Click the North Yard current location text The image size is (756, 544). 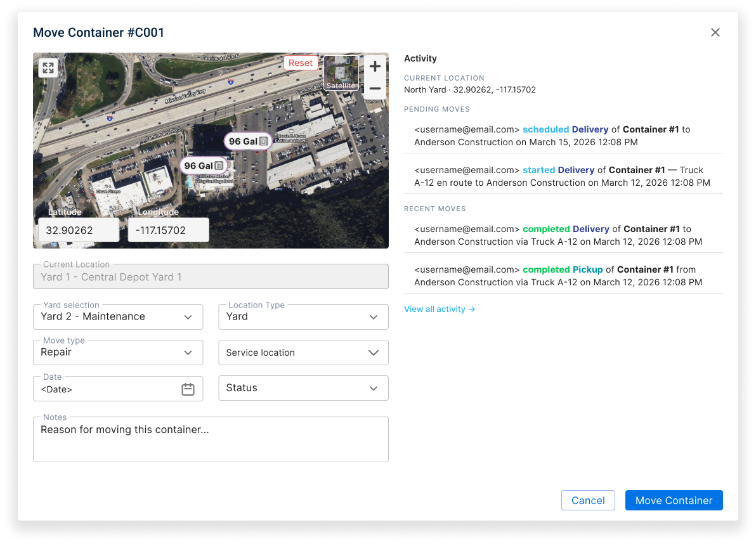pos(469,89)
